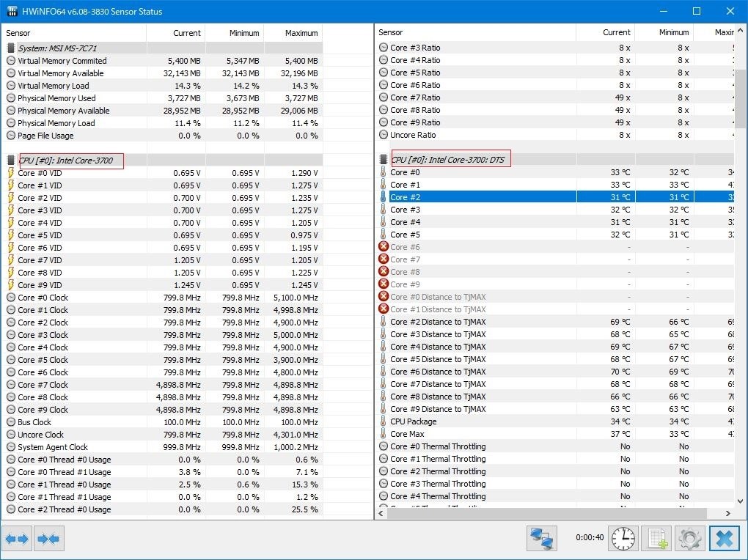
Task: Click the Minimum column header in left pane
Action: point(235,33)
